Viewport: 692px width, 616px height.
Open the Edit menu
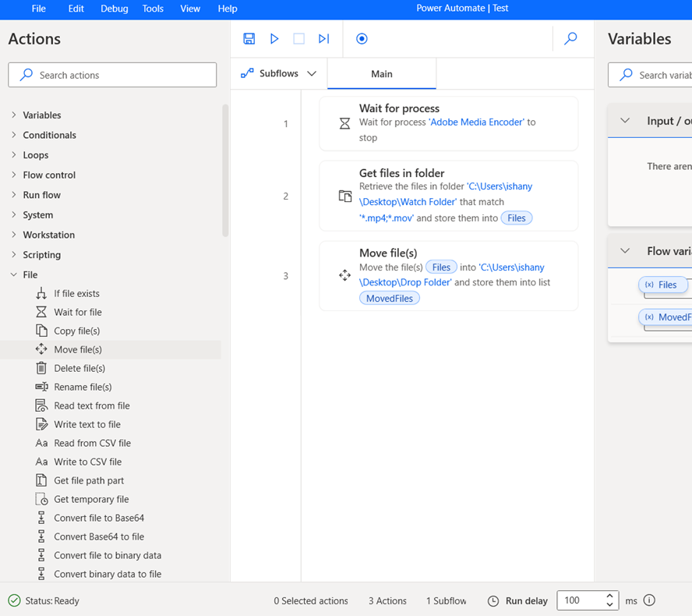76,9
